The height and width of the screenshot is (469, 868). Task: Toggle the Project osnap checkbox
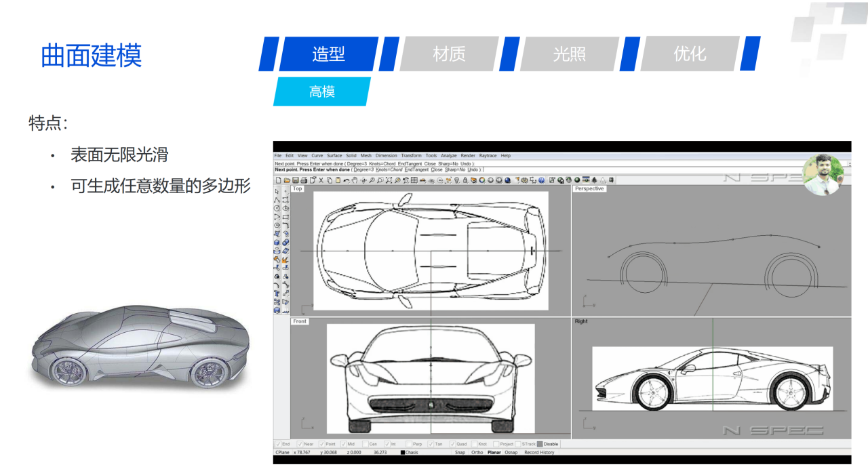pyautogui.click(x=496, y=444)
